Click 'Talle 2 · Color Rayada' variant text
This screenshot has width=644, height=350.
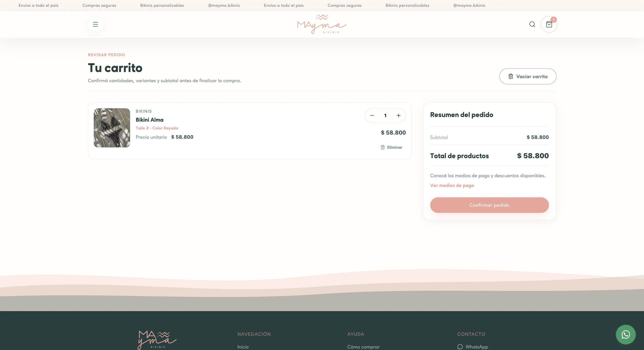[157, 128]
